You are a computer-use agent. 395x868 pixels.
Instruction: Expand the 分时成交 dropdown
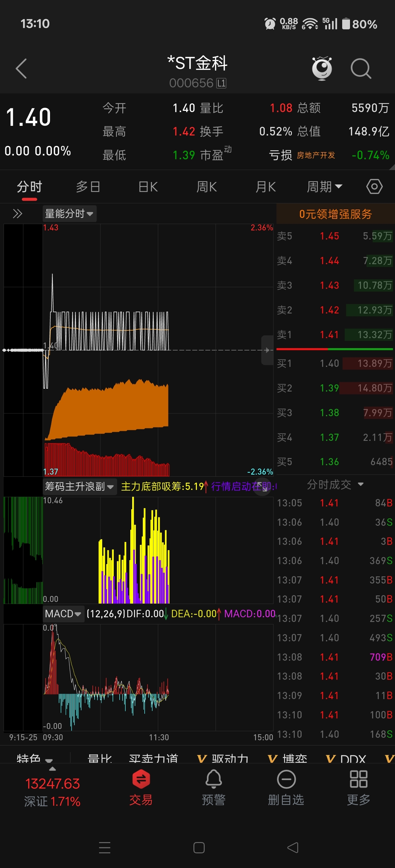tap(335, 485)
